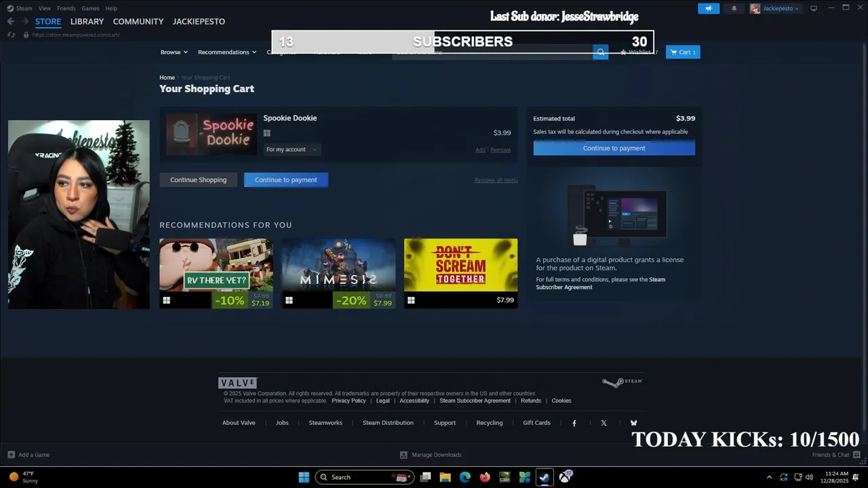
Task: Switch to the COMMUNITY tab
Action: pyautogui.click(x=138, y=22)
